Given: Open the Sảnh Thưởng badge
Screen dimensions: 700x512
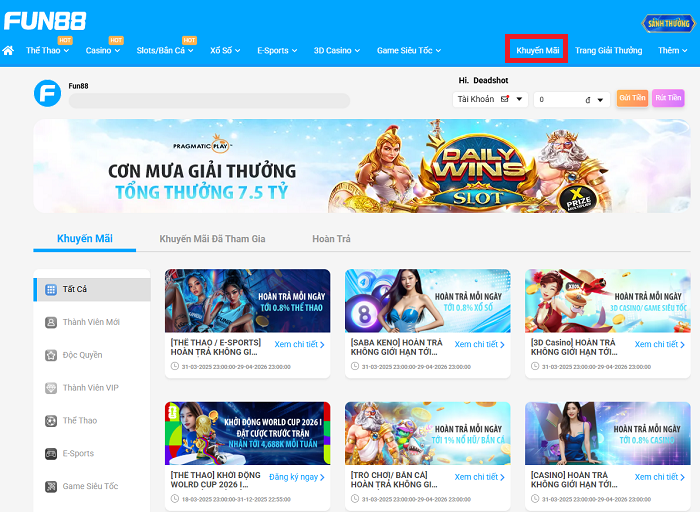Looking at the screenshot, I should coord(668,24).
